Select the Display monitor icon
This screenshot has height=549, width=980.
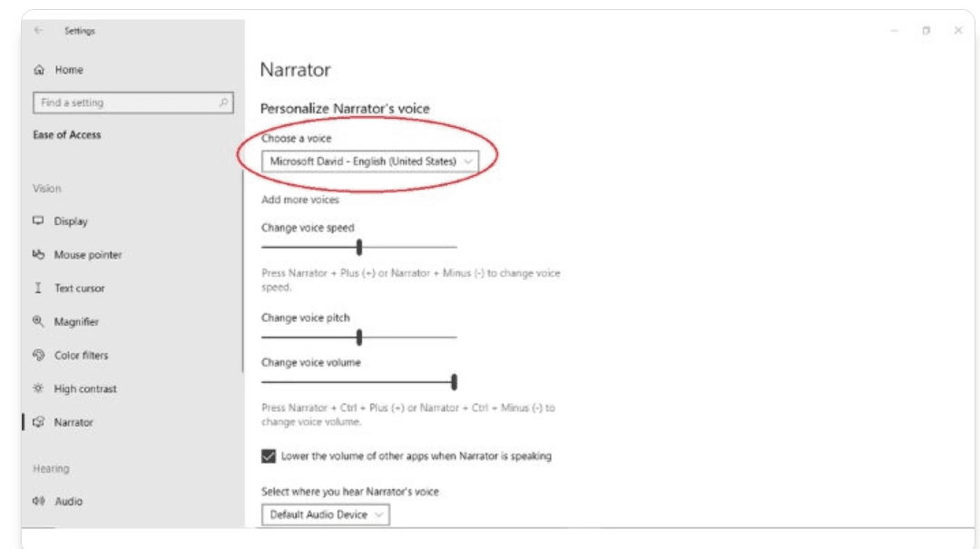click(39, 221)
